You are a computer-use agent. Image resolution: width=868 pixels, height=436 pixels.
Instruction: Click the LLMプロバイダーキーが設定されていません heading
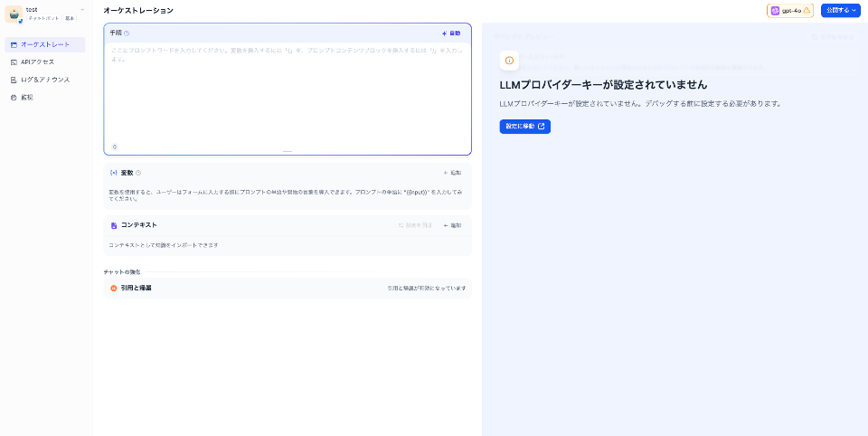(603, 85)
